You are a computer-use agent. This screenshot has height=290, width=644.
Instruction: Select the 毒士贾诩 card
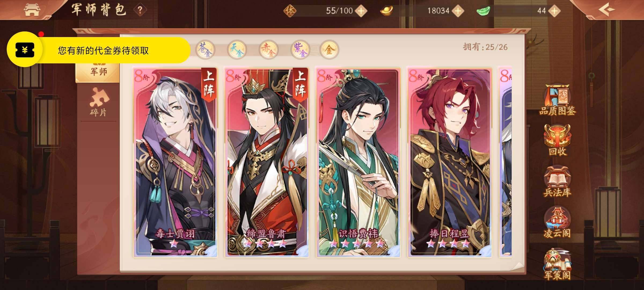click(175, 162)
